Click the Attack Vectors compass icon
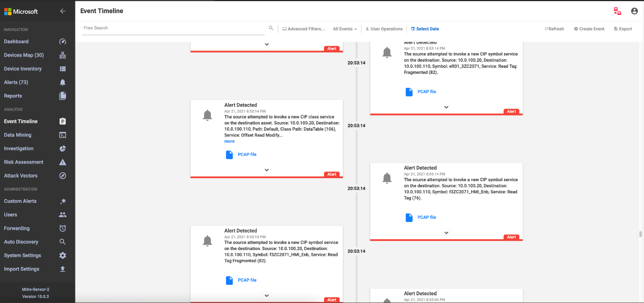 point(63,176)
